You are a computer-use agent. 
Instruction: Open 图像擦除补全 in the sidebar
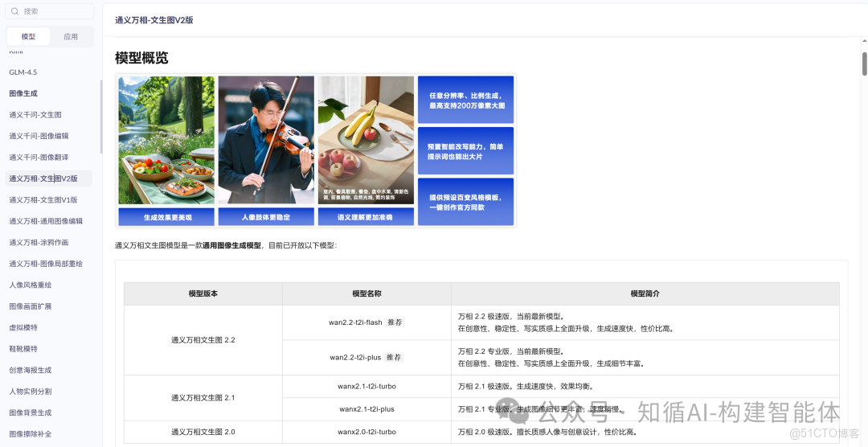[x=31, y=433]
